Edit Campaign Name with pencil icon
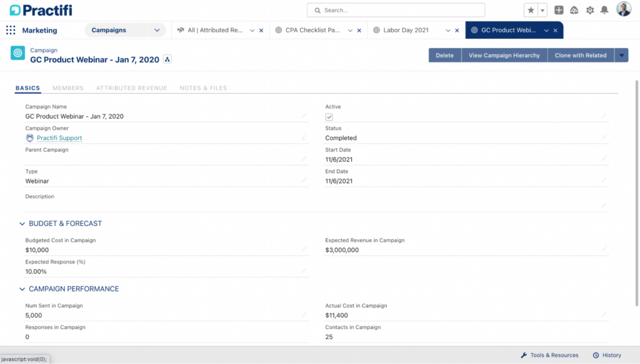The image size is (640, 364). [304, 116]
